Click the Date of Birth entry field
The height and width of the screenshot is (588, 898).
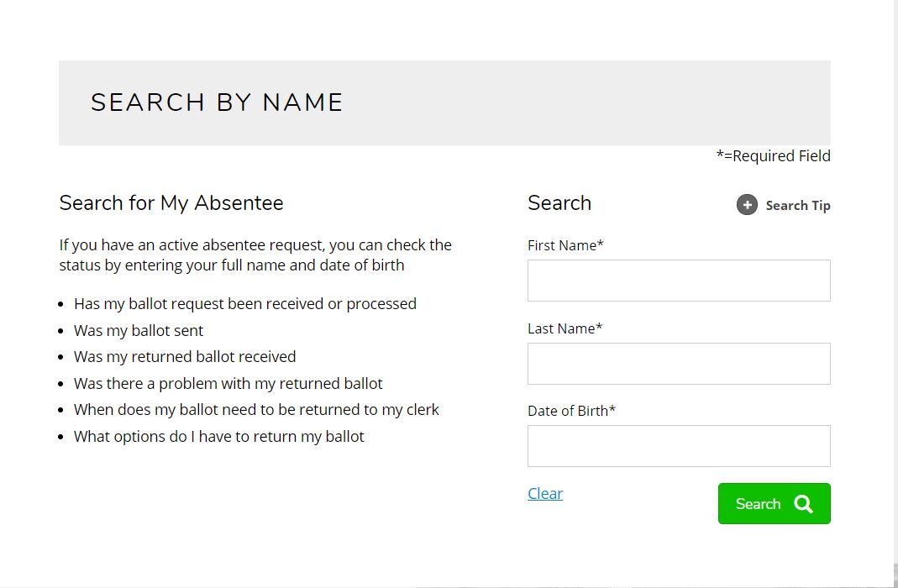678,445
